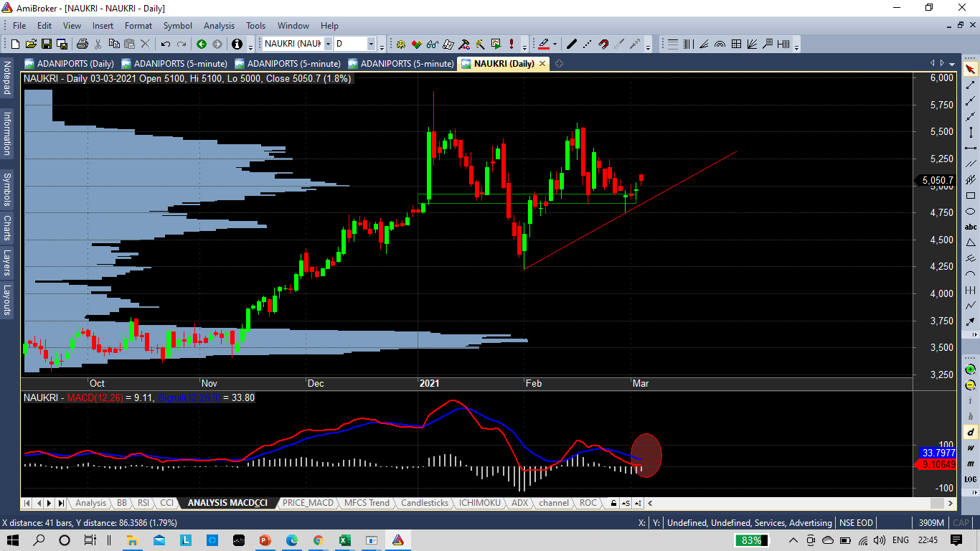
Task: Expand overflow arrow after time zones tool
Action: pos(796,45)
